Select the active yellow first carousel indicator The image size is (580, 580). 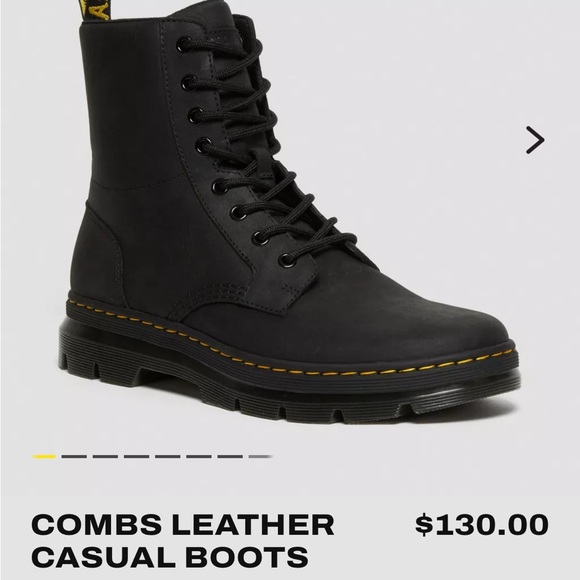pos(44,456)
